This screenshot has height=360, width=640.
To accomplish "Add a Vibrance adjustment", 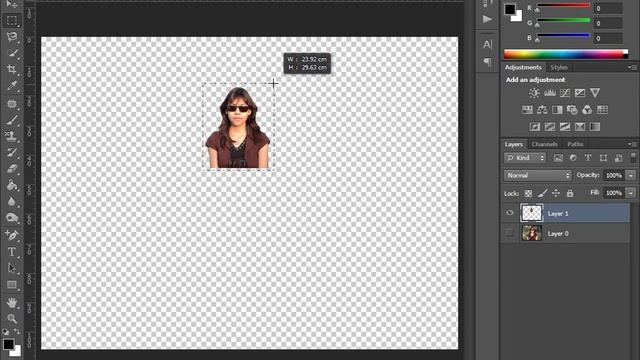I will 595,93.
